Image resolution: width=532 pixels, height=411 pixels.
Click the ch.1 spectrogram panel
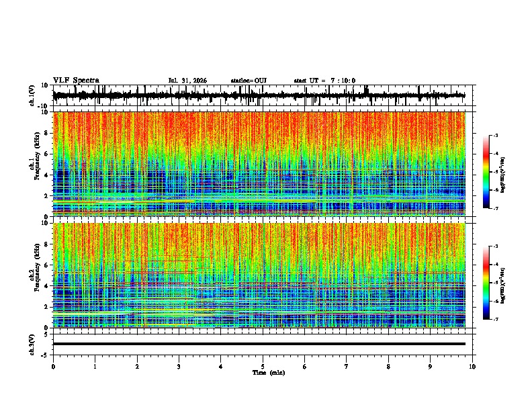pos(259,164)
